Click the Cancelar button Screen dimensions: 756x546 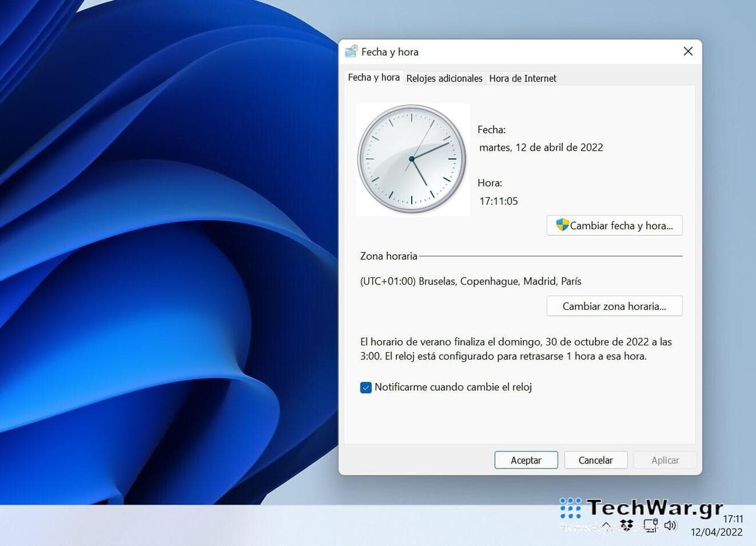tap(595, 460)
